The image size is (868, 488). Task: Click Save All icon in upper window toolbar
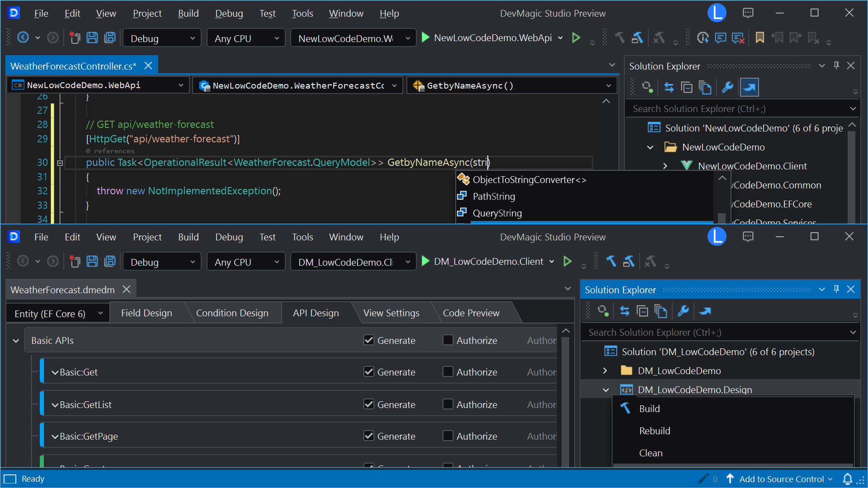click(110, 38)
